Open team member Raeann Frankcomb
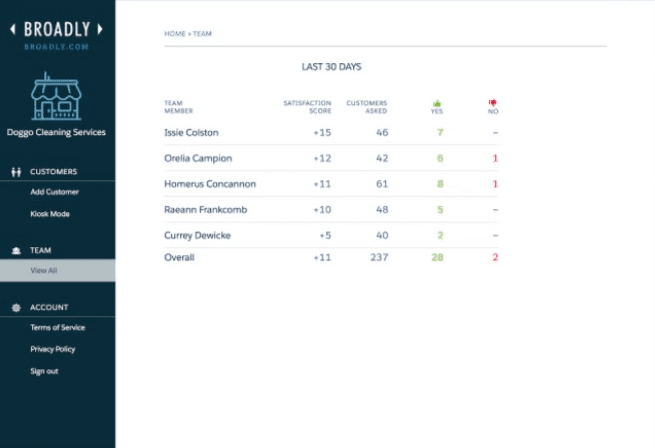655x448 pixels. click(206, 210)
